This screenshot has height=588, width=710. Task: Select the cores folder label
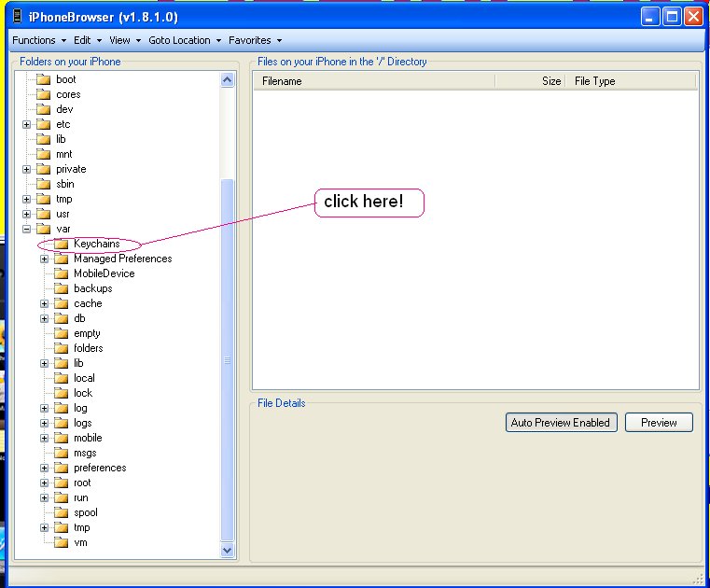pos(68,94)
